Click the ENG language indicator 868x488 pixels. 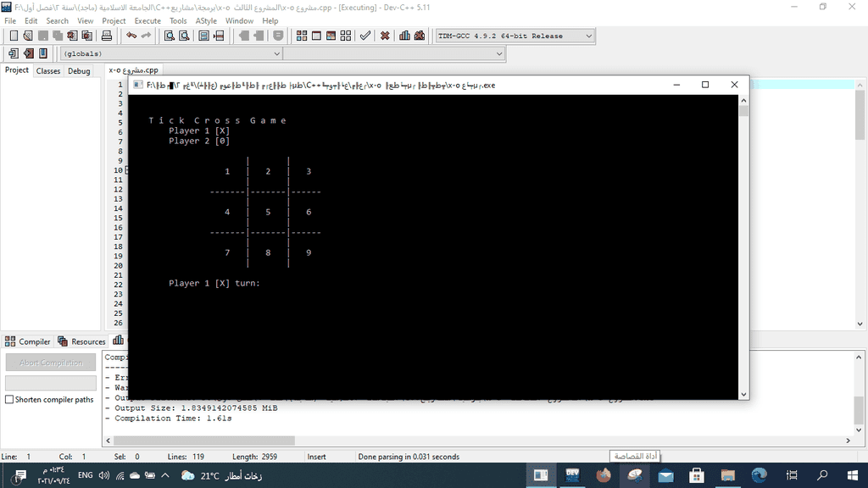(86, 475)
